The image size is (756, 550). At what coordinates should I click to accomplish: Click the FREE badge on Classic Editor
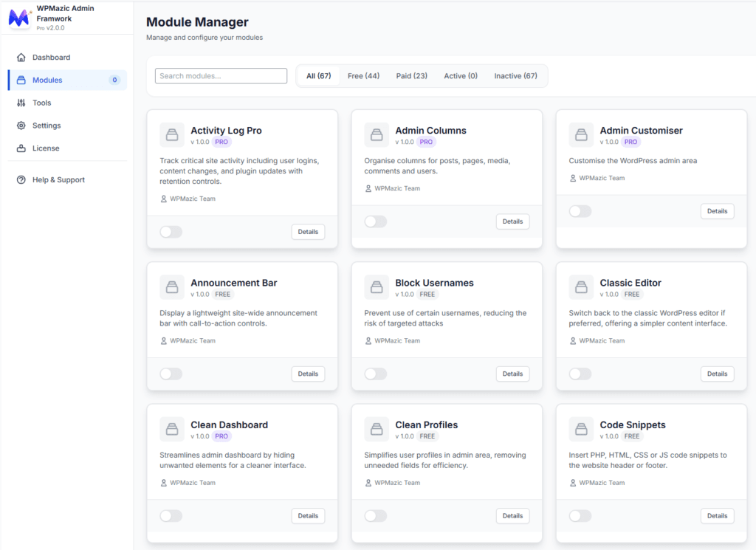pyautogui.click(x=632, y=295)
